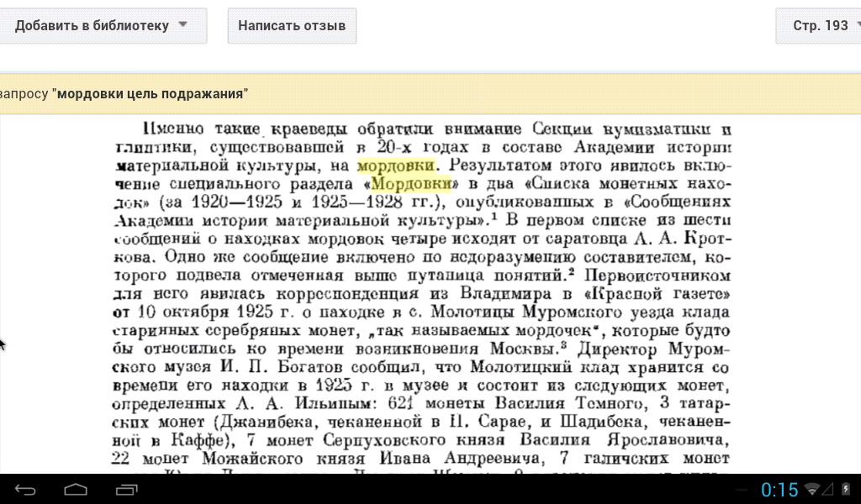Image resolution: width=861 pixels, height=504 pixels.
Task: Tap the battery status icon
Action: [x=847, y=489]
